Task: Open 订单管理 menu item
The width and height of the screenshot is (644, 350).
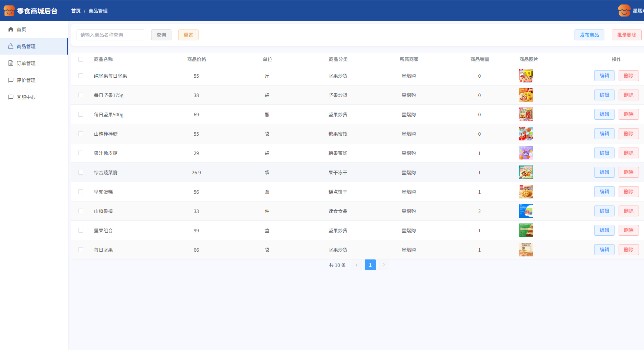Action: click(26, 63)
